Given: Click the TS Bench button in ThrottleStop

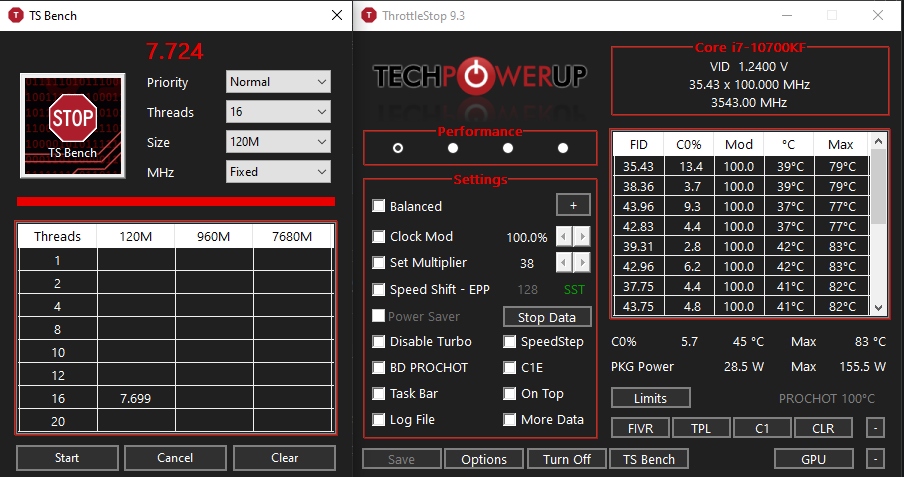Looking at the screenshot, I should [649, 459].
